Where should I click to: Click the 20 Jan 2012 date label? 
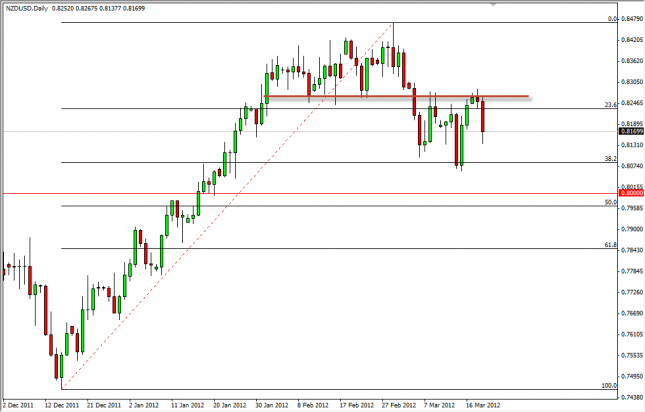(230, 405)
